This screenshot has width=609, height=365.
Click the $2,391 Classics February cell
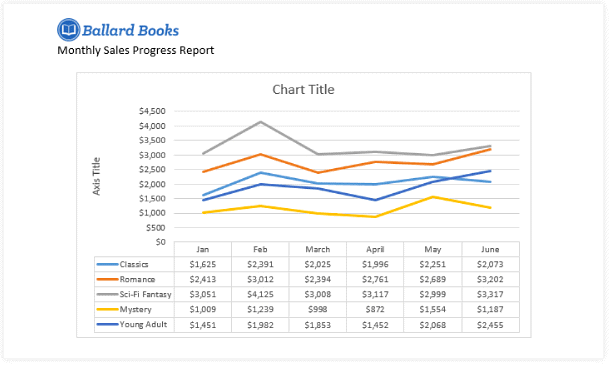click(x=260, y=264)
